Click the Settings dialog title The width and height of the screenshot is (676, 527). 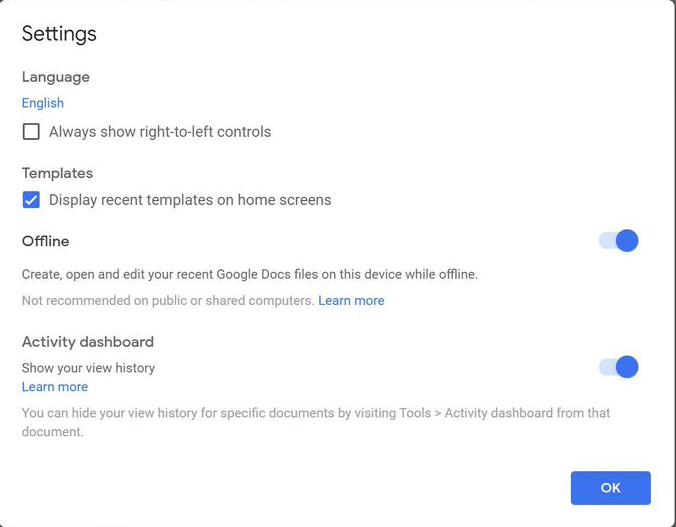[x=59, y=34]
